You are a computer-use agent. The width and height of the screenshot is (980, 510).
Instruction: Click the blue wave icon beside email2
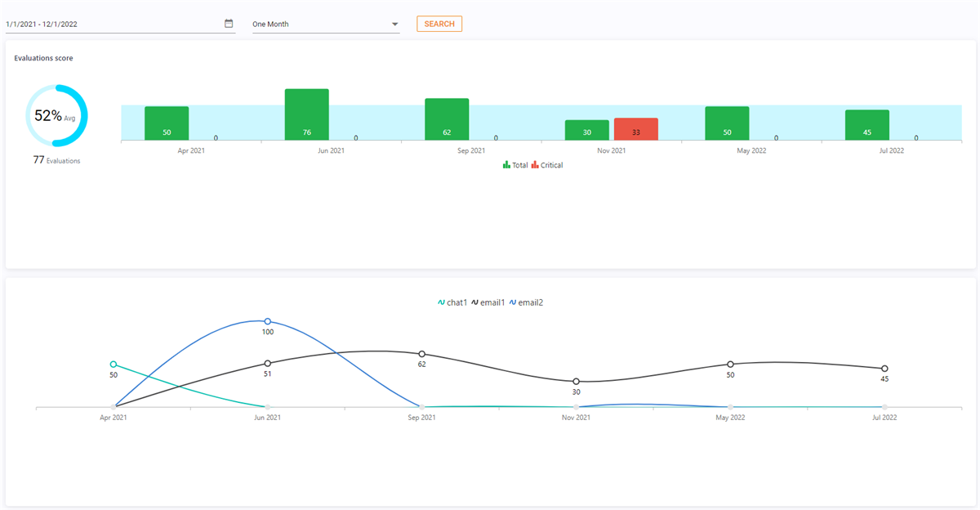click(512, 302)
